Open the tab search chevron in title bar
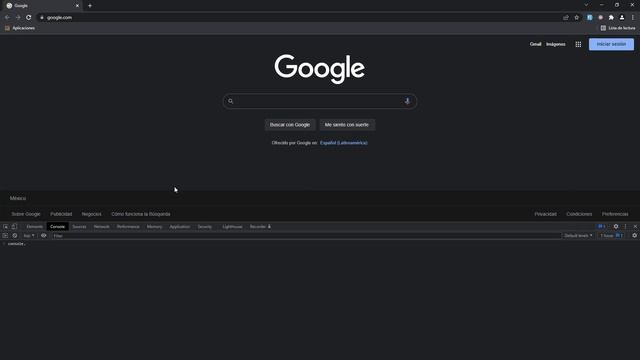Screen dimensions: 640x360 click(x=586, y=5)
